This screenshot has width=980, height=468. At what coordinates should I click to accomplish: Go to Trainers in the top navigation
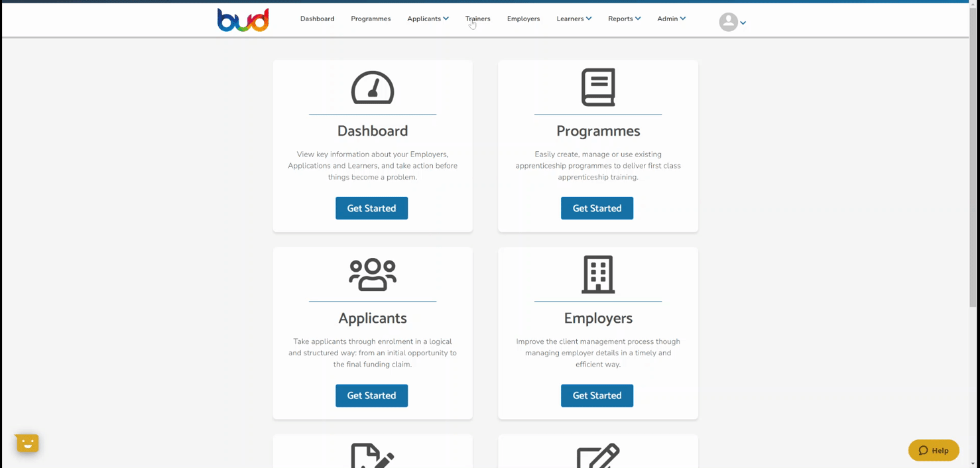tap(477, 19)
